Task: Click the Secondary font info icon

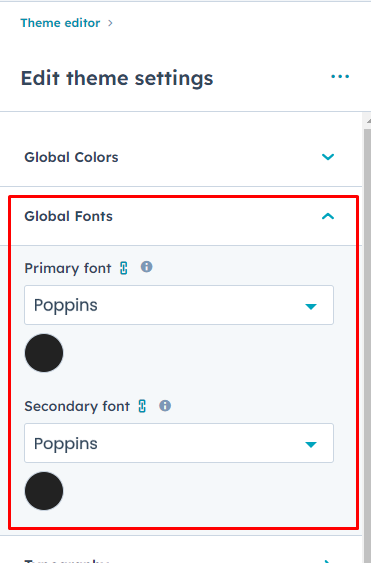Action: (165, 406)
